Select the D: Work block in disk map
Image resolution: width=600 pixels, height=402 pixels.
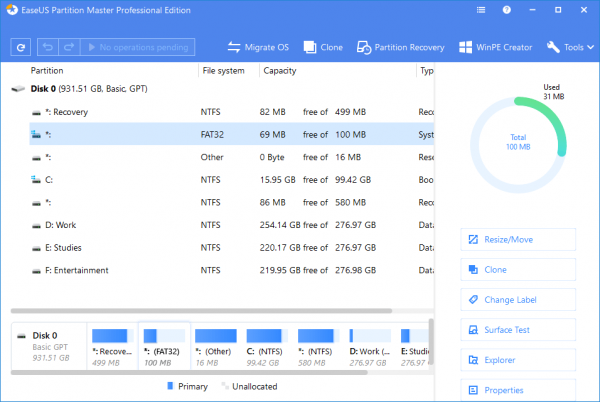point(370,347)
